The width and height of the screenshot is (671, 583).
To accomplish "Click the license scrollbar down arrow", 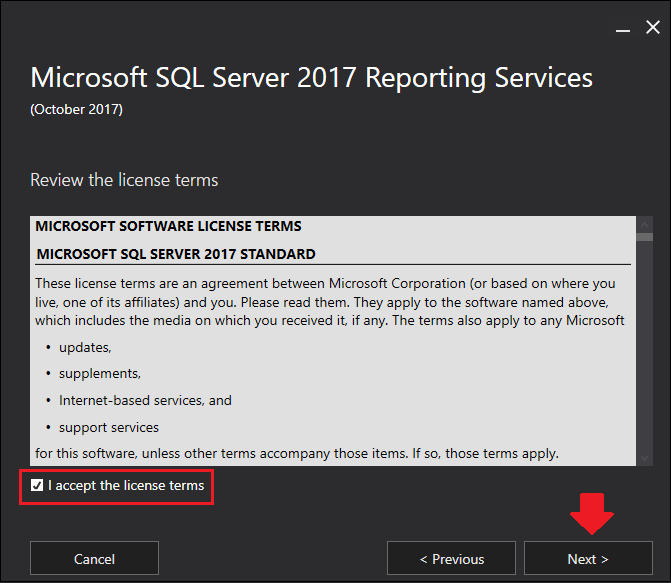I will [x=644, y=458].
